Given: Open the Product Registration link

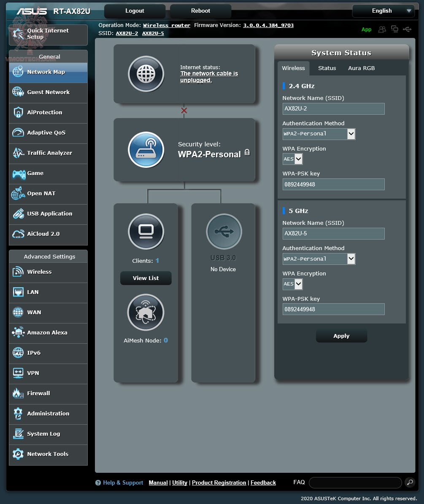Looking at the screenshot, I should (x=219, y=482).
